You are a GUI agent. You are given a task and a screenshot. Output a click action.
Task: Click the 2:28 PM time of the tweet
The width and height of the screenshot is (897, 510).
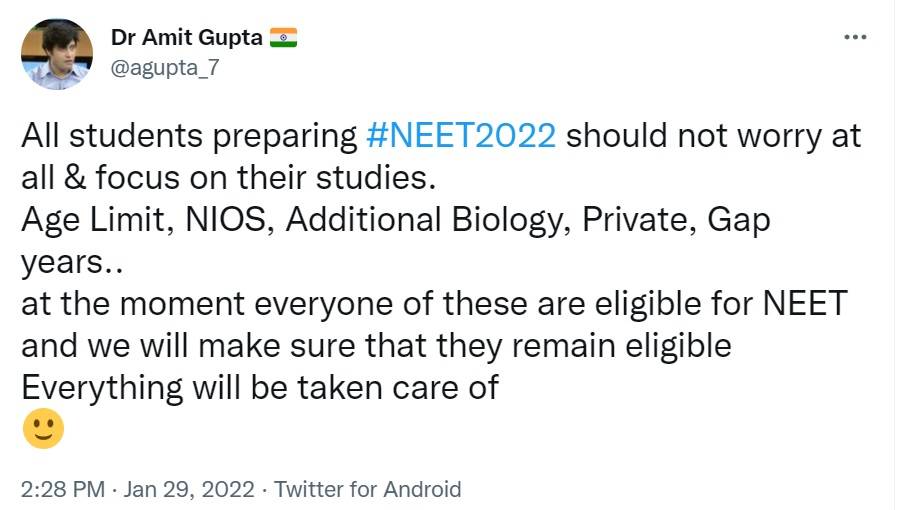pyautogui.click(x=62, y=489)
